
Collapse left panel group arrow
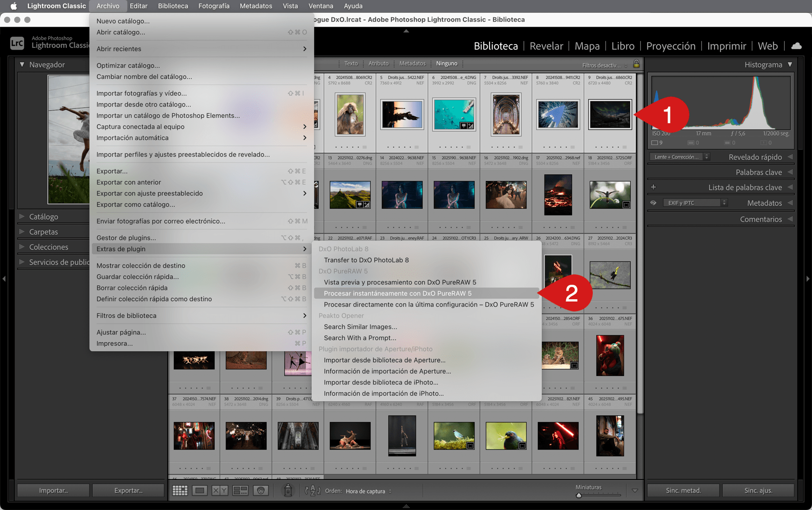coord(4,279)
